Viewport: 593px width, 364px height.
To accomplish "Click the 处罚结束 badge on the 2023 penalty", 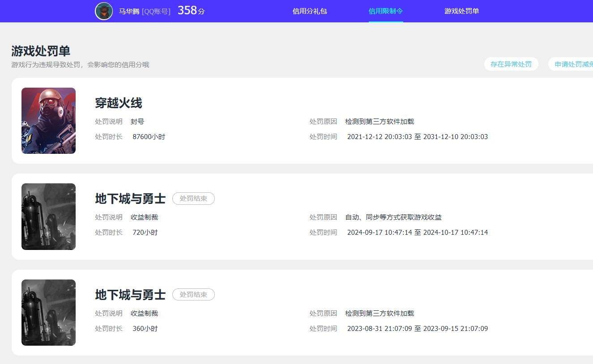I will [x=193, y=295].
